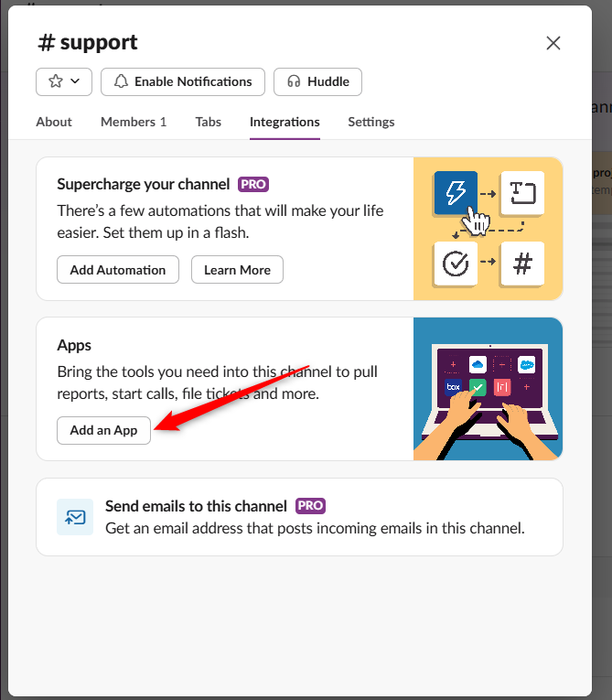Click the star icon to favorite channel
The image size is (612, 700).
[55, 81]
